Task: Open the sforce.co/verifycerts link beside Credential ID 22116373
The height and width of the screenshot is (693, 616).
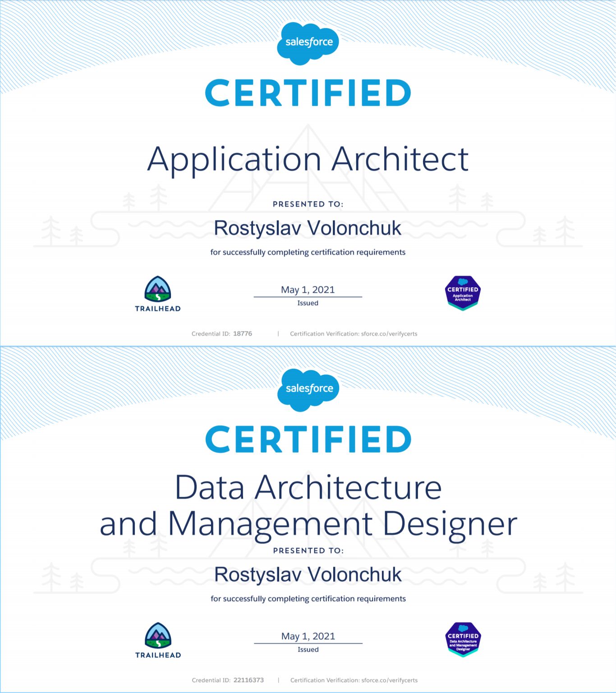Action: [390, 680]
